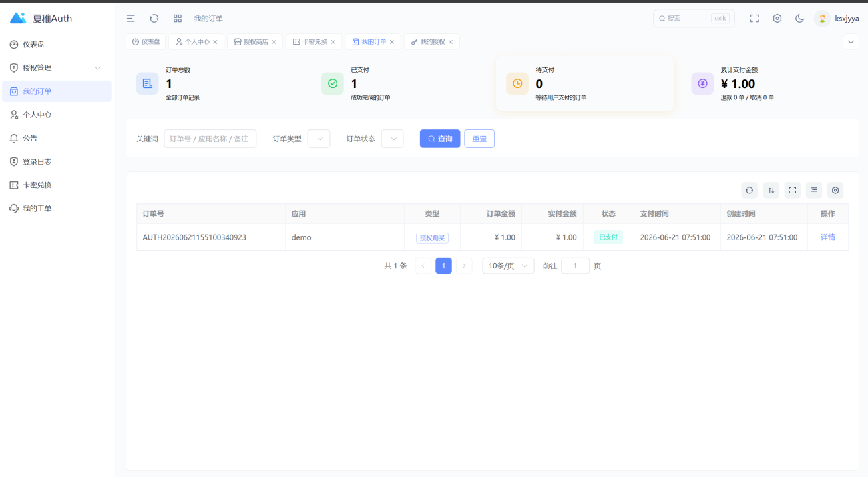Click the 重置 reset button

coord(479,139)
